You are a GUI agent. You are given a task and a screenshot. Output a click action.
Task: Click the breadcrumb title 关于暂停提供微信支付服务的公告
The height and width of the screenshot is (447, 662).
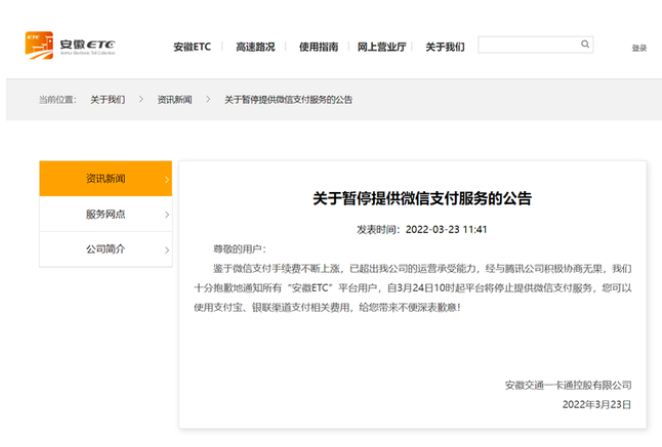tap(288, 100)
